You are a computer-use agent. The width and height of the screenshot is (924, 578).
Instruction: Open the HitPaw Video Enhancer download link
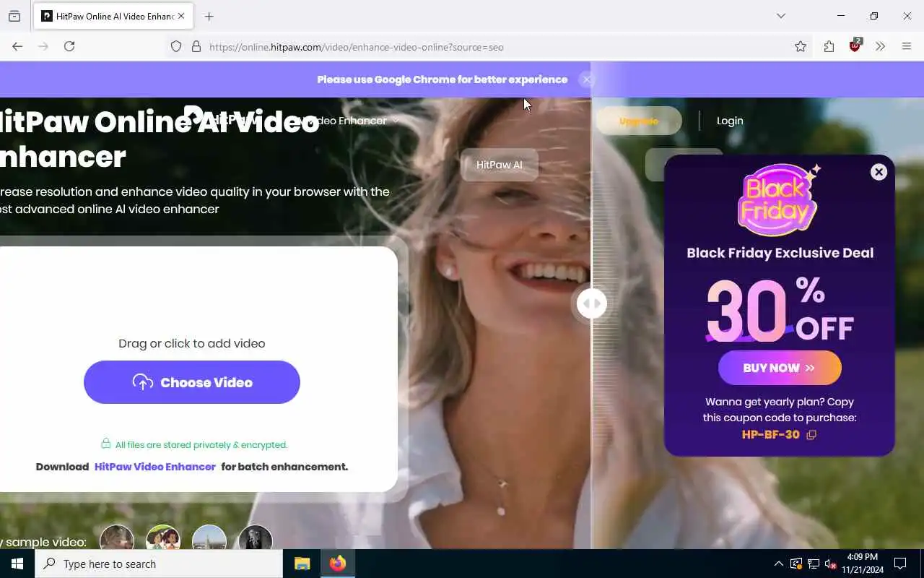point(155,467)
